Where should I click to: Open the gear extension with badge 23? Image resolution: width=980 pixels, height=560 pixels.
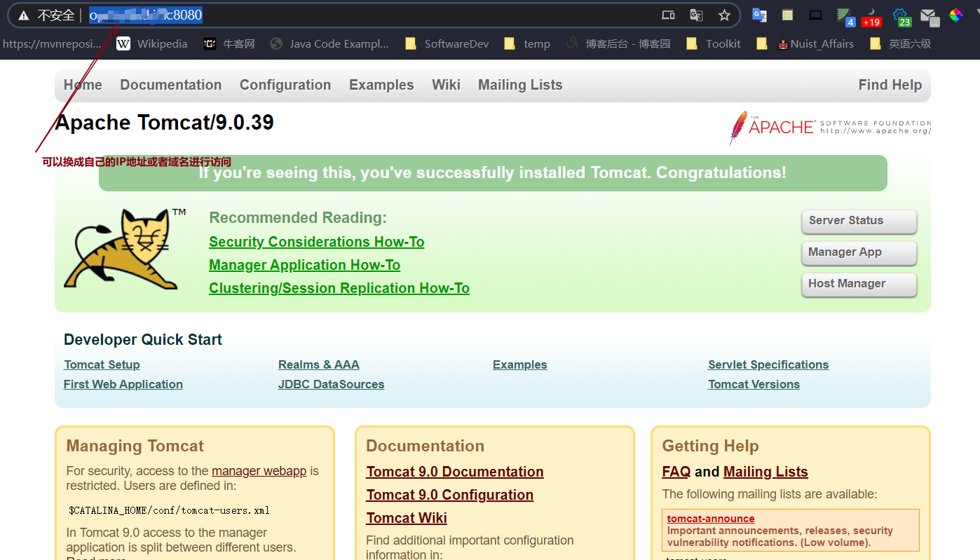point(901,17)
